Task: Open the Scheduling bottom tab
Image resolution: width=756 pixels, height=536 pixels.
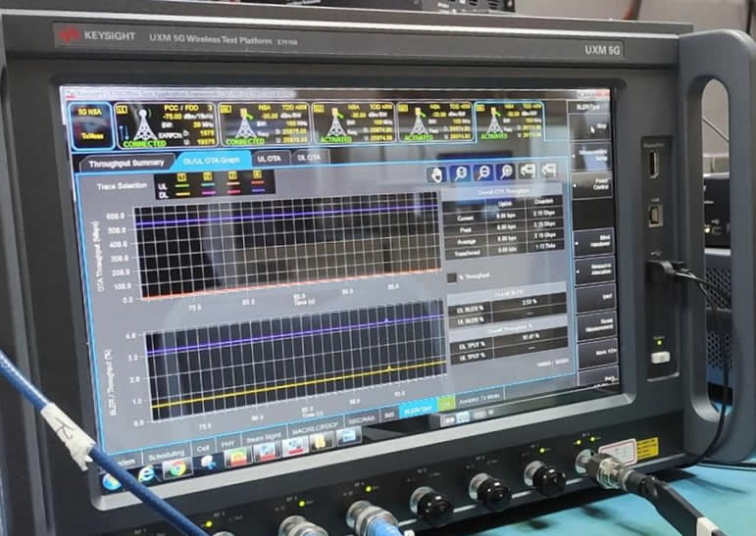Action: tap(167, 455)
